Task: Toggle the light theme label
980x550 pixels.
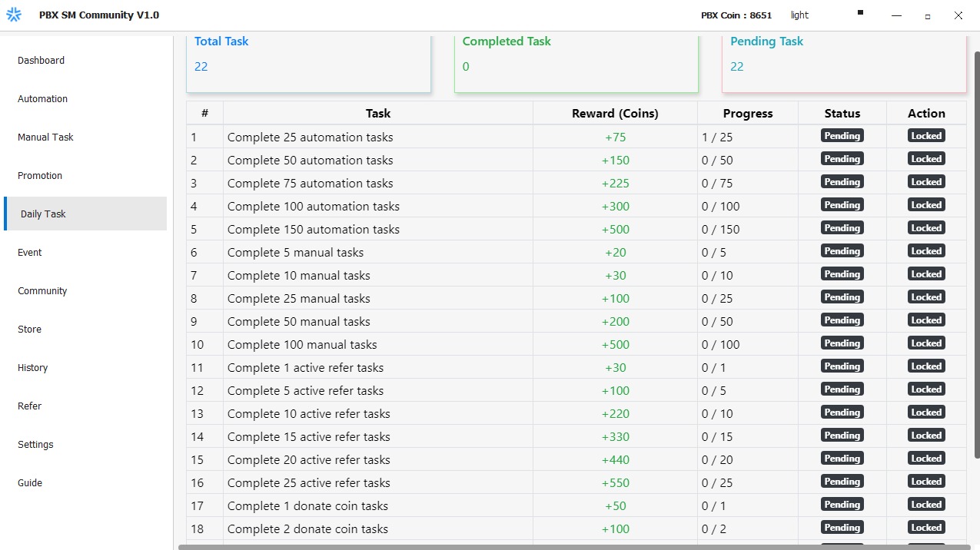Action: (x=799, y=15)
